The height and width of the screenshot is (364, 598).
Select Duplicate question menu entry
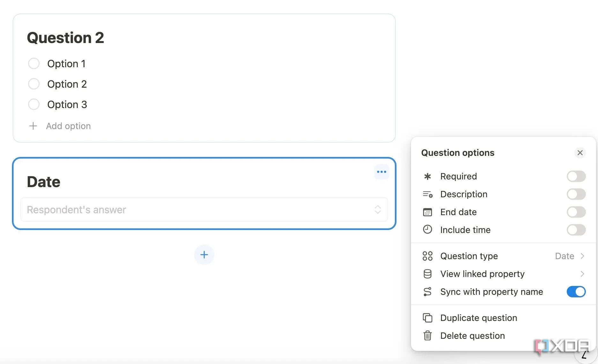[504, 318]
